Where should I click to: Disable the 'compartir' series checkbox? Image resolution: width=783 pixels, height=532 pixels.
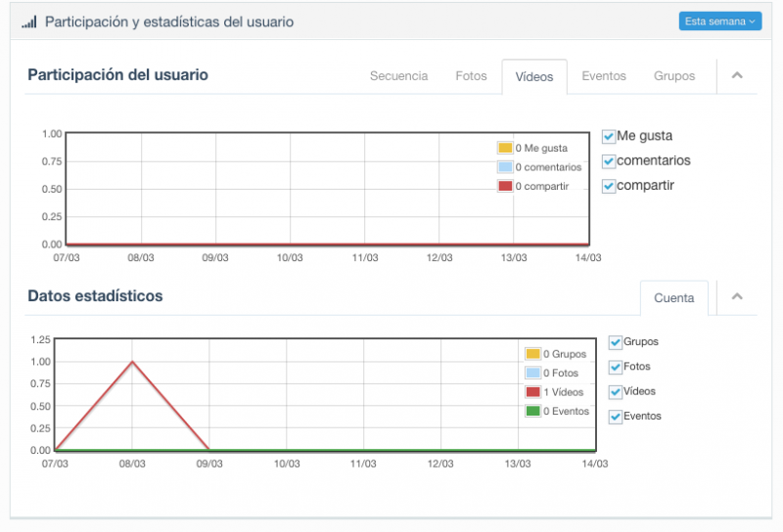[608, 185]
